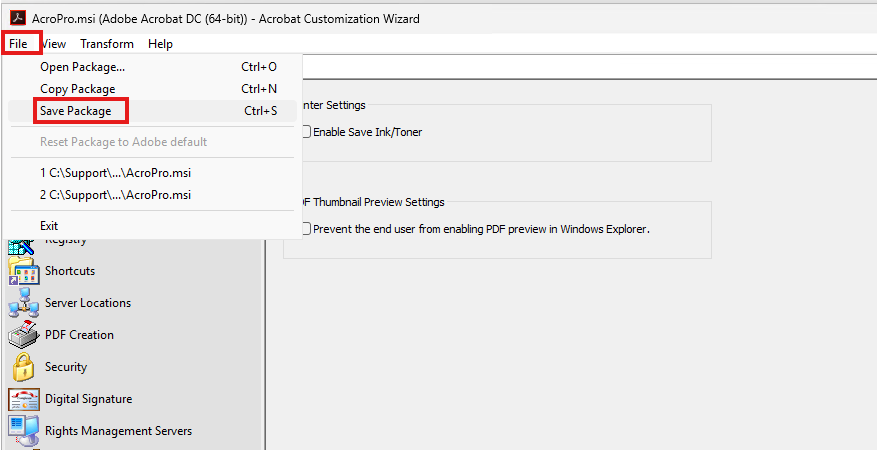Open the View menu
Screen dimensions: 877x450
pos(54,44)
